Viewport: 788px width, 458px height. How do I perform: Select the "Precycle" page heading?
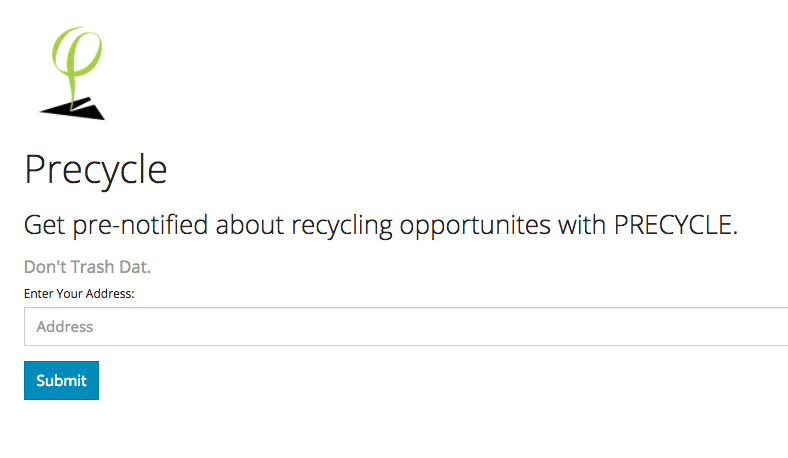pyautogui.click(x=95, y=170)
